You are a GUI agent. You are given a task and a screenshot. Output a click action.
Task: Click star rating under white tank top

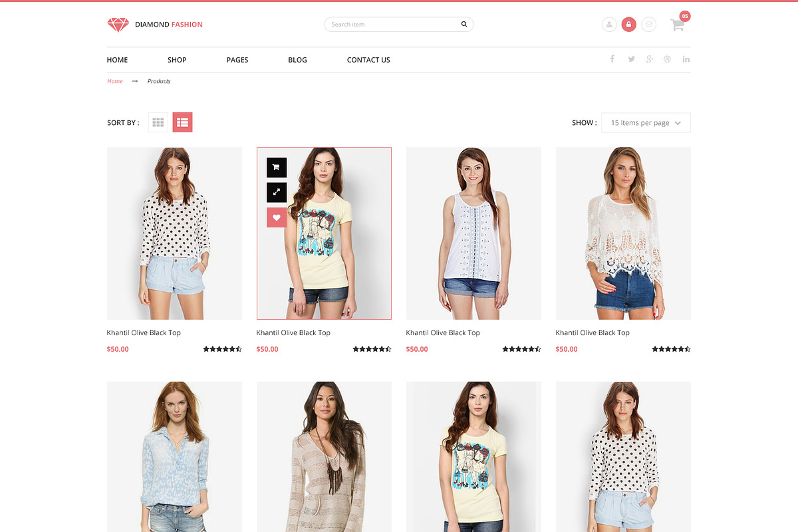[x=522, y=349]
